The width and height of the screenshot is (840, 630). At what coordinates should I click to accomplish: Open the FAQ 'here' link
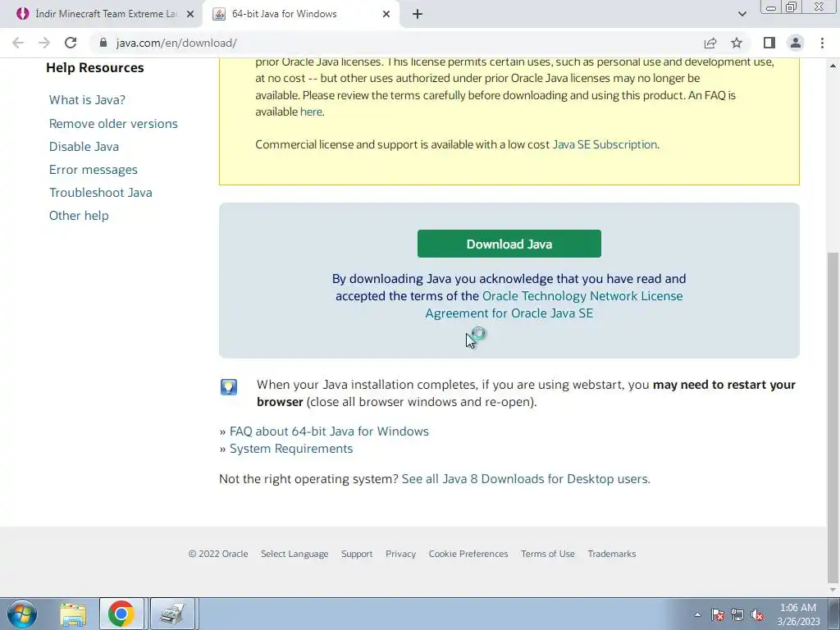[x=311, y=112]
